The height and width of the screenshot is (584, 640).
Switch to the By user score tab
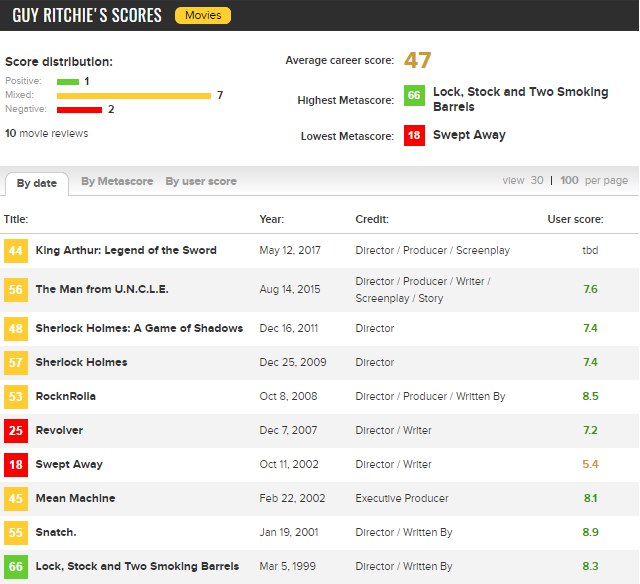[201, 181]
